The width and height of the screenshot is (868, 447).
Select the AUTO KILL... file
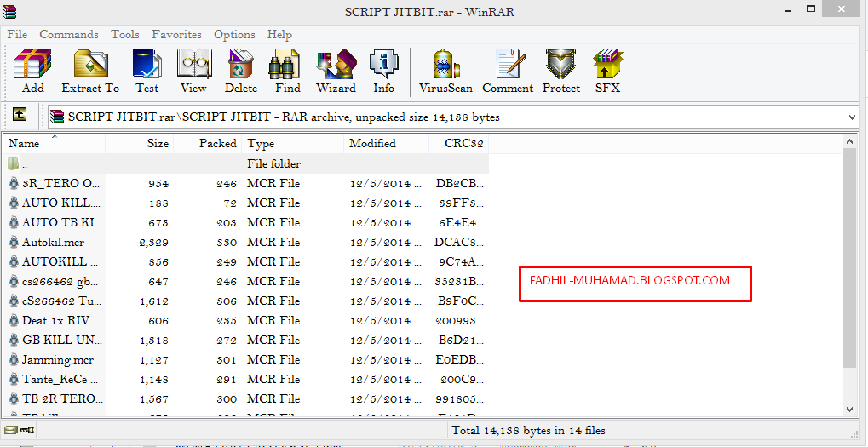(246, 203)
